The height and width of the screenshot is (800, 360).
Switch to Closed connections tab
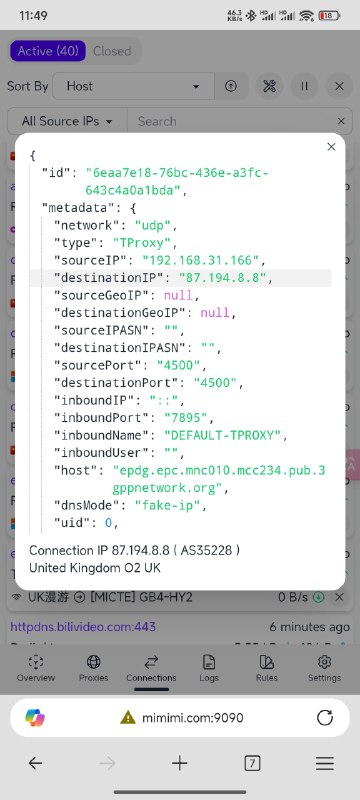point(112,51)
